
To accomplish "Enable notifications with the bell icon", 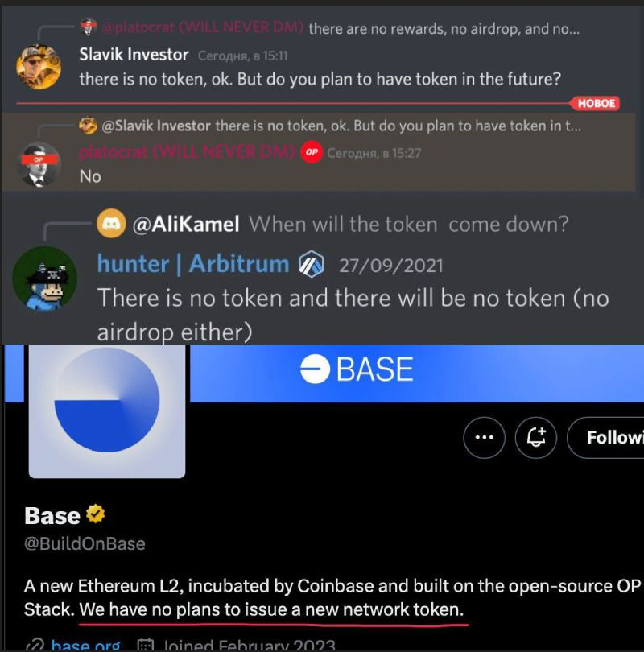I will (x=535, y=437).
